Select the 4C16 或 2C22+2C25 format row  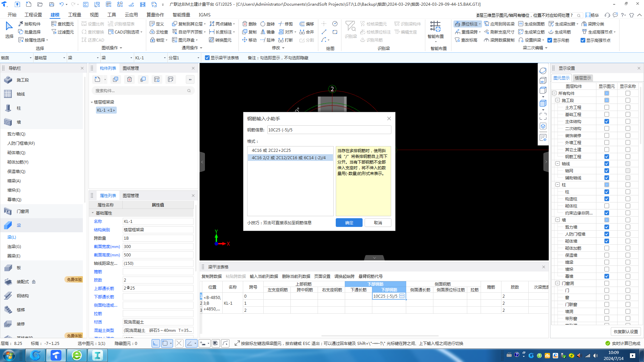[290, 150]
